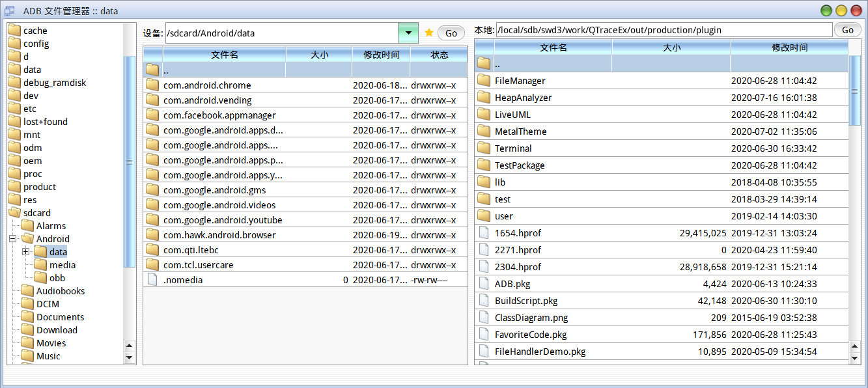Select the obb folder icon
The height and width of the screenshot is (388, 868).
pyautogui.click(x=40, y=278)
